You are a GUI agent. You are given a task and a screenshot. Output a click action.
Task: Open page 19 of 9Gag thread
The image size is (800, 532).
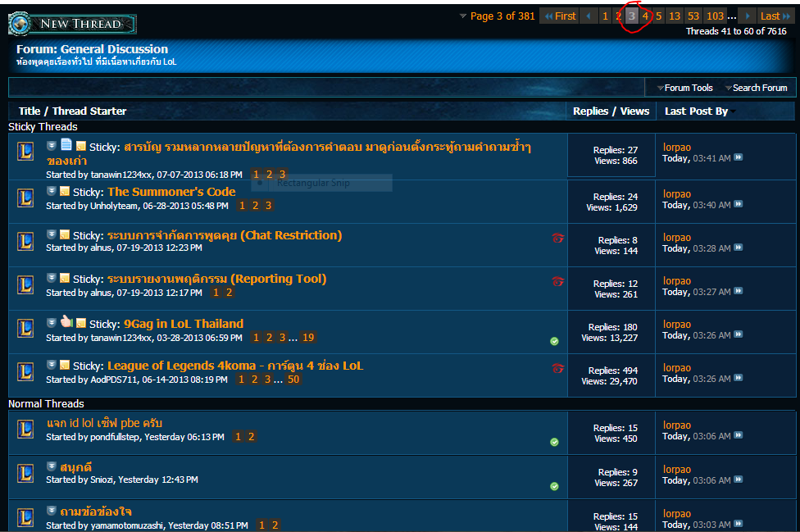tap(308, 337)
